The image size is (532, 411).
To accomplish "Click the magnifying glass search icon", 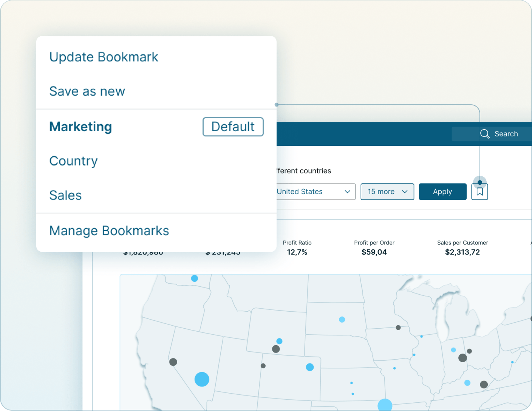I will [485, 134].
